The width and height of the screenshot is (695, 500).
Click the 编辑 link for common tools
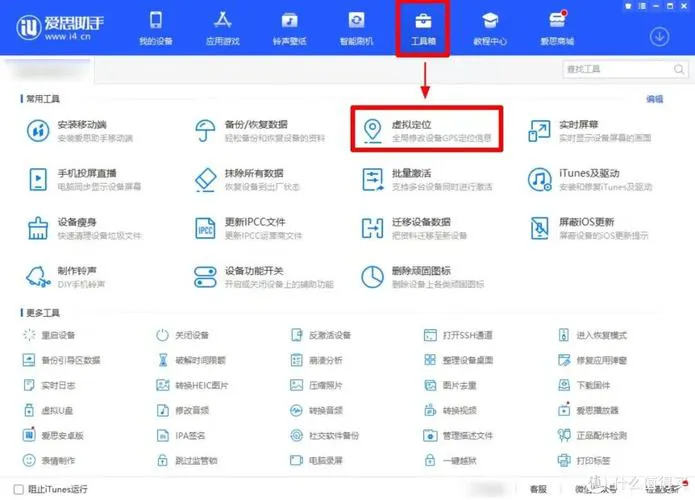(x=655, y=99)
